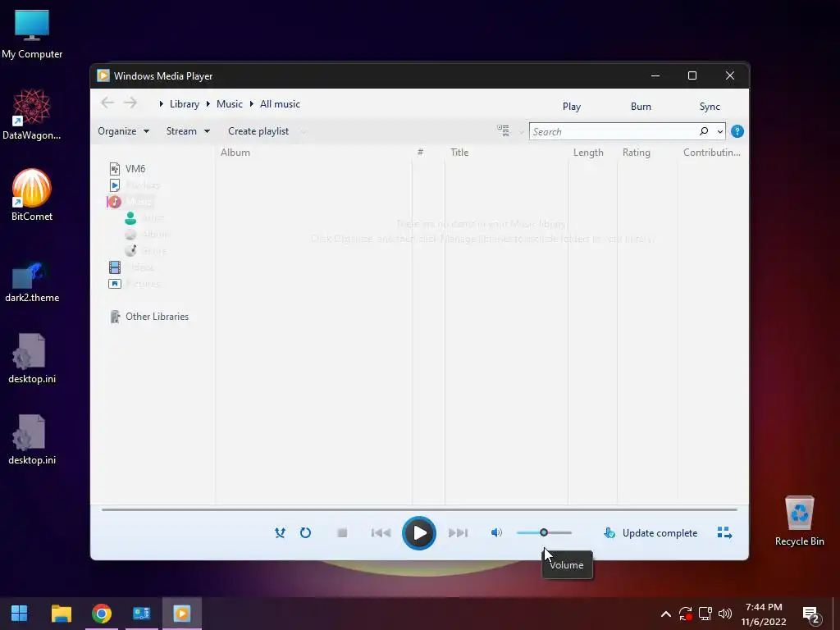Open the Play tab
840x630 pixels.
point(572,106)
